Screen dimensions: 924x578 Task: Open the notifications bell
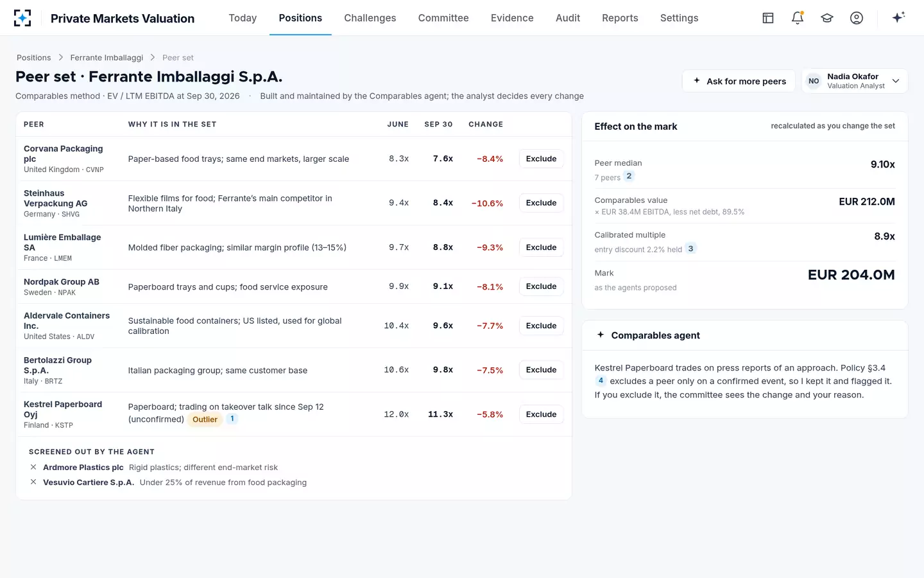point(798,18)
